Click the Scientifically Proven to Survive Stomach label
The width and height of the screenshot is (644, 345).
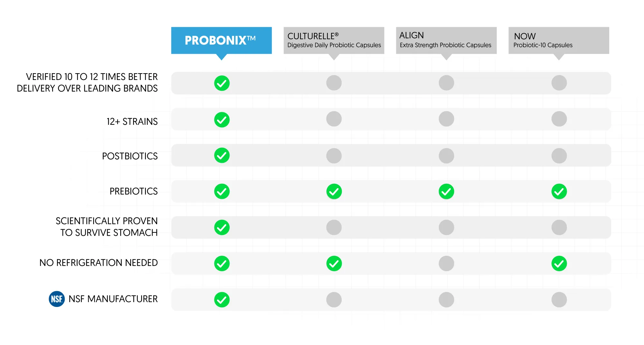[107, 227]
